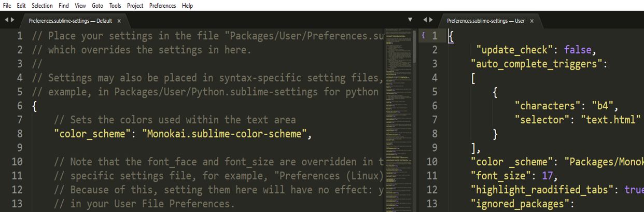644x212 pixels.
Task: Click the left pane's vertical scrollbar
Action: pos(414,47)
